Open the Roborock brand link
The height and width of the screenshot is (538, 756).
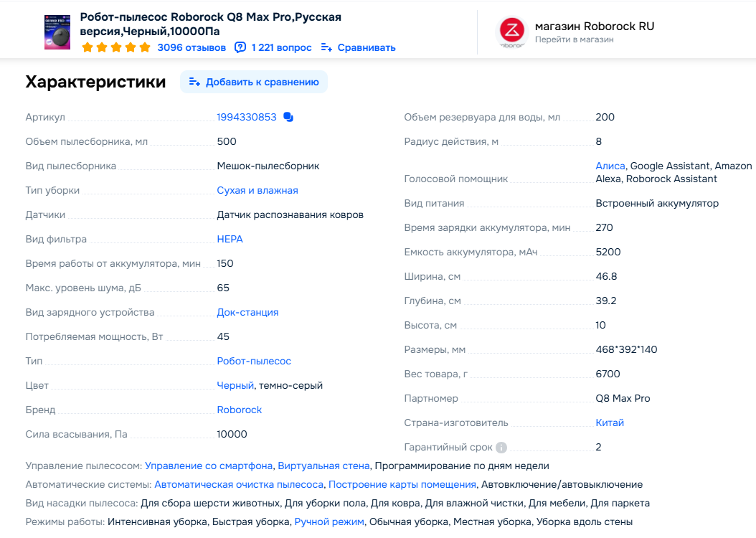point(240,410)
